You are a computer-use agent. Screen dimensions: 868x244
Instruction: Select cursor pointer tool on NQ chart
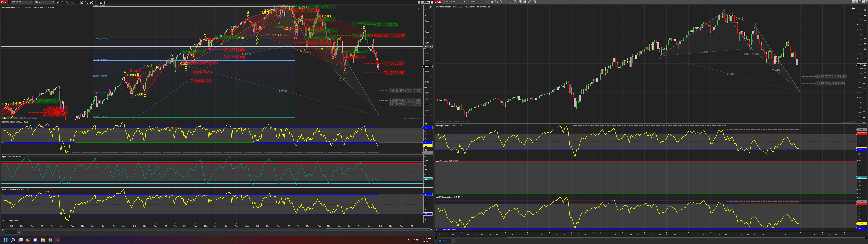pos(510,2)
